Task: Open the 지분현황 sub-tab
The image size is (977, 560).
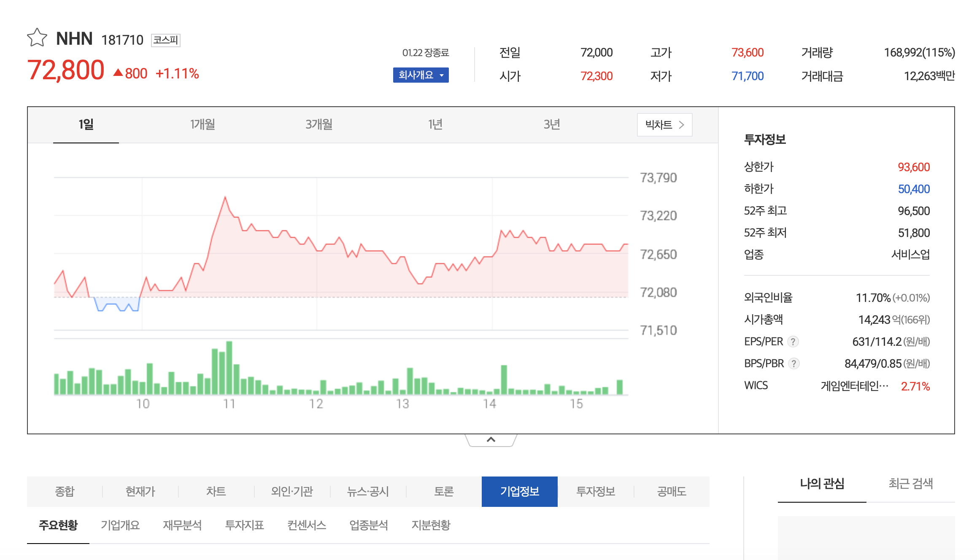Action: coord(431,525)
